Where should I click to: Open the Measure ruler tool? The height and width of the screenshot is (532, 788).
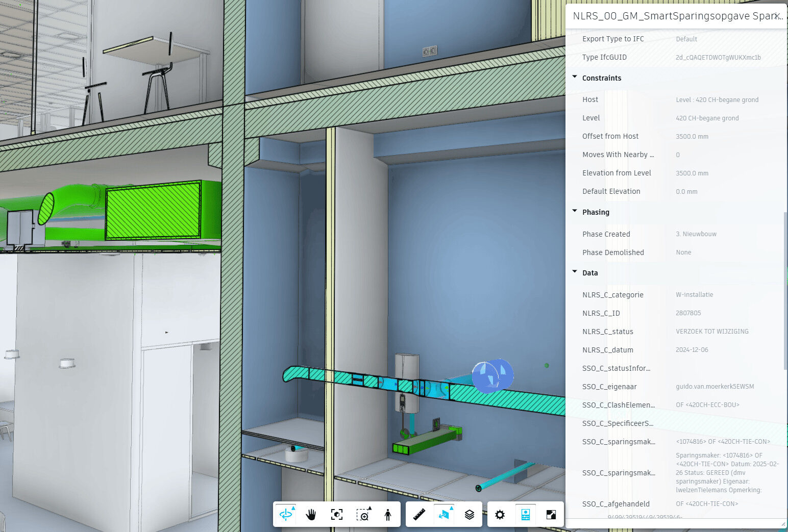[419, 515]
